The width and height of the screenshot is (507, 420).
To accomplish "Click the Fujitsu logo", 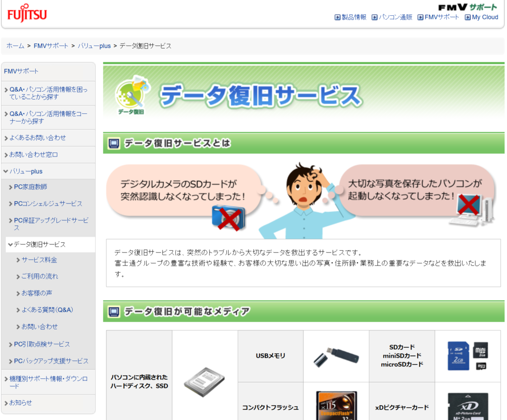I will [27, 13].
